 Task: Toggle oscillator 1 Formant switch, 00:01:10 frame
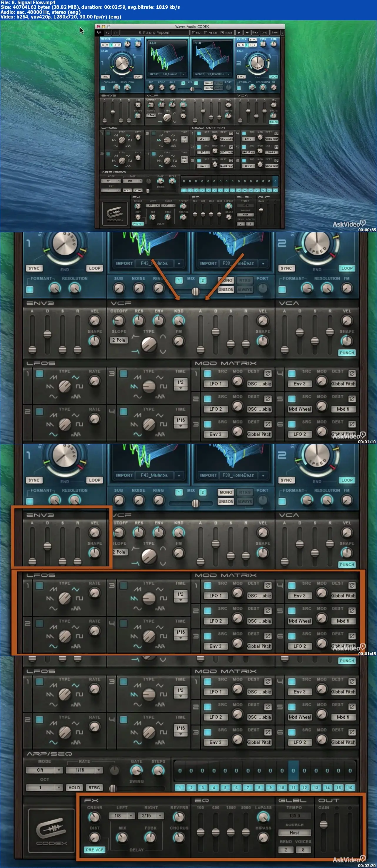pyautogui.click(x=30, y=289)
